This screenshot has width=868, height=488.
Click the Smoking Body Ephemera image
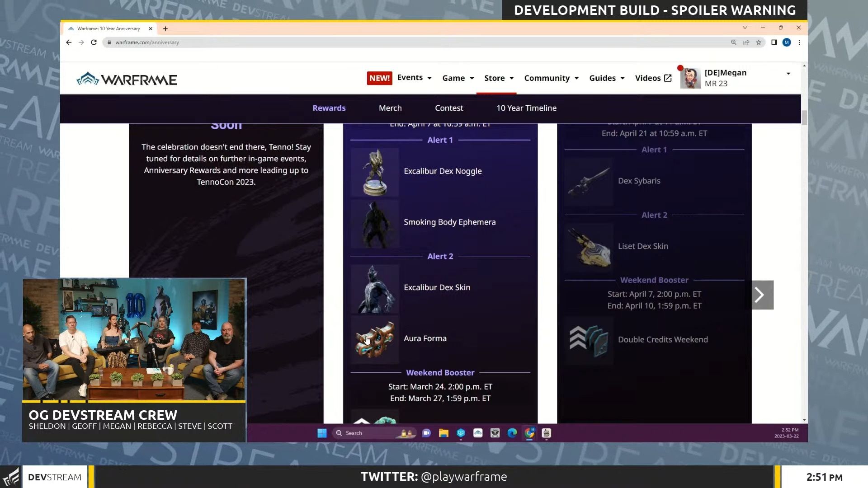[375, 224]
